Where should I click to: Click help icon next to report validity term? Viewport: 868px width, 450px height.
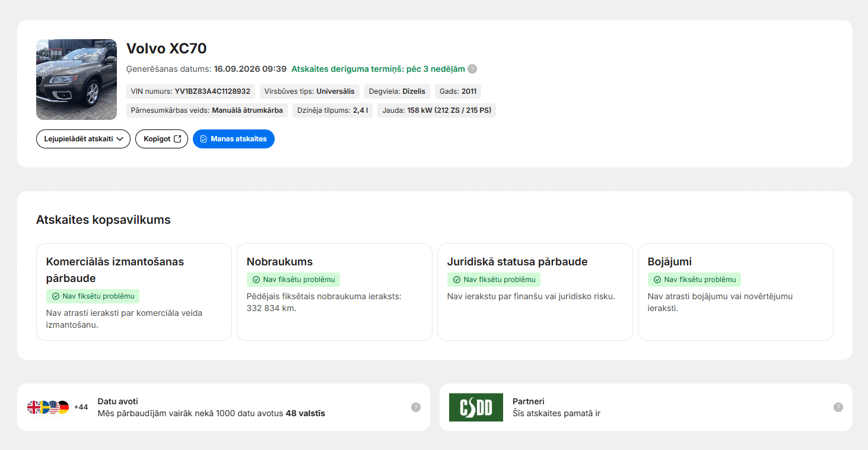point(472,69)
